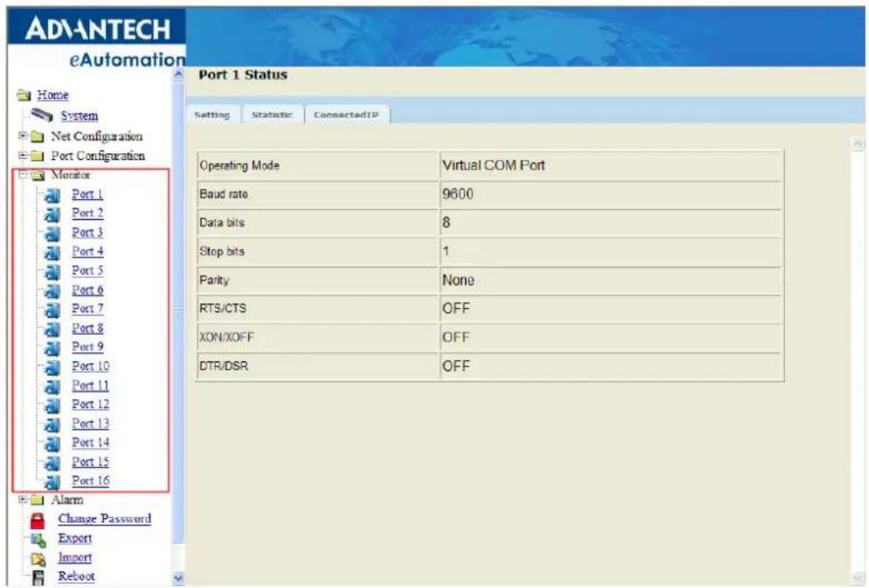The height and width of the screenshot is (588, 869).
Task: Open the Port 1 link
Action: [87, 194]
